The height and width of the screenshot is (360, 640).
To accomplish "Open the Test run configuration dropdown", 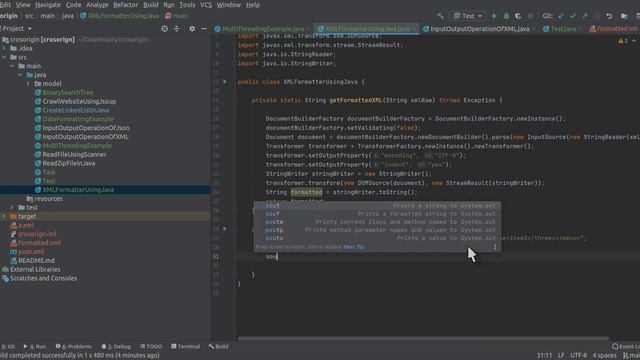I will pyautogui.click(x=468, y=16).
